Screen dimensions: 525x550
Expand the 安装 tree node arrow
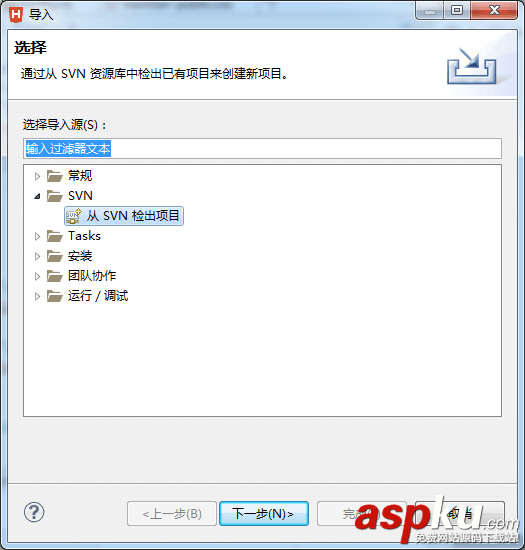click(x=37, y=256)
